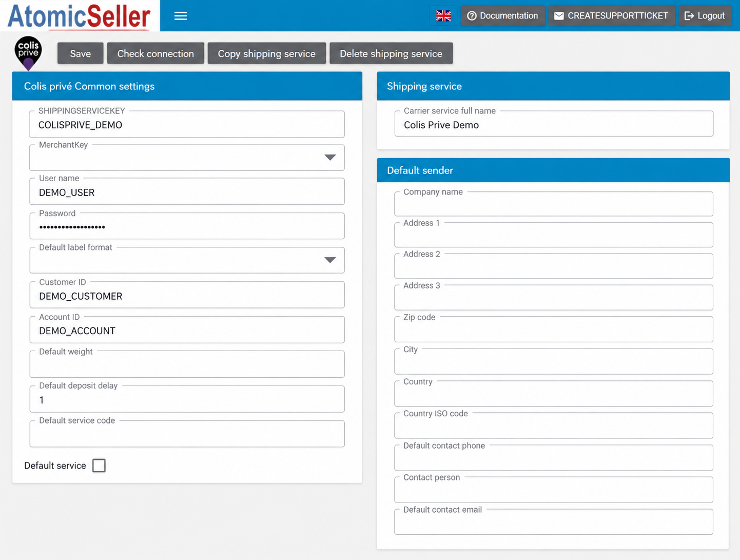Edit the Account ID field

pyautogui.click(x=187, y=330)
